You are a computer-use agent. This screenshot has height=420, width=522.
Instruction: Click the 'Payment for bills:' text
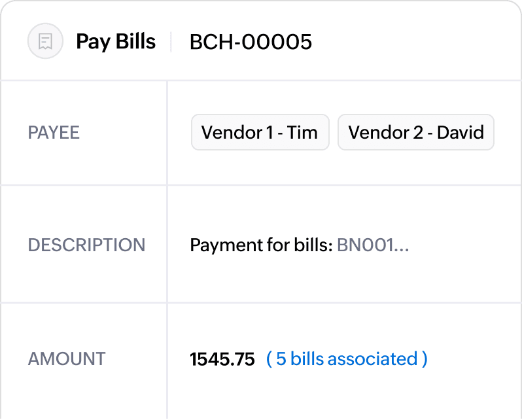click(x=262, y=246)
